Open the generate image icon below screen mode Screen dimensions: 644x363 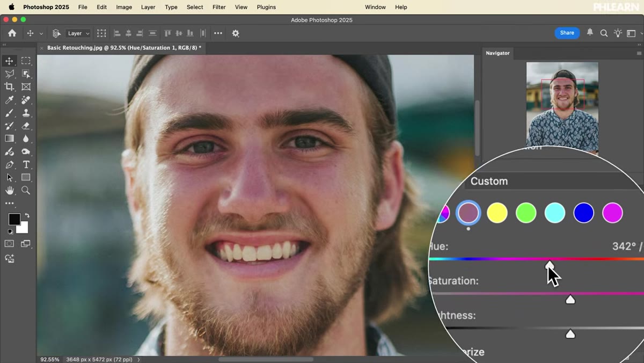tap(9, 258)
